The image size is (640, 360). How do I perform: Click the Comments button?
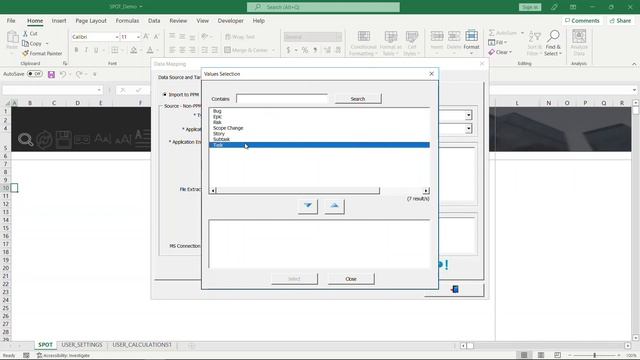[582, 20]
